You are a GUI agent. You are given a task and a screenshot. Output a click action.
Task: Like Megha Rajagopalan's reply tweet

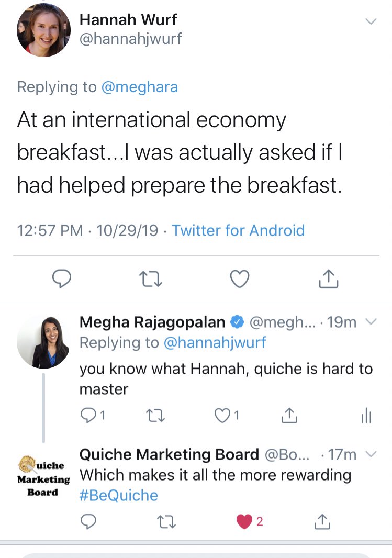[222, 416]
